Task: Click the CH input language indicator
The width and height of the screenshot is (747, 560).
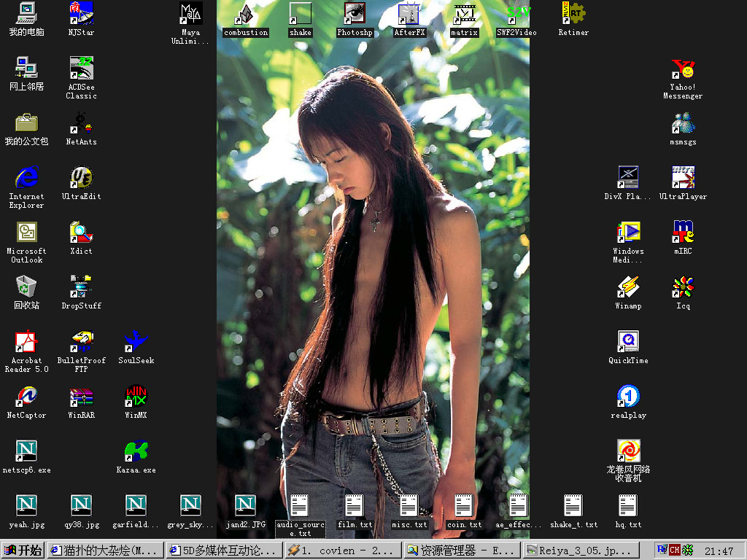Action: tap(675, 551)
